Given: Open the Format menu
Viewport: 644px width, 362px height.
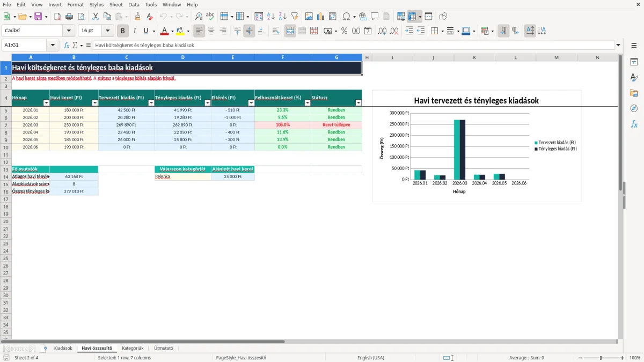Looking at the screenshot, I should (75, 4).
